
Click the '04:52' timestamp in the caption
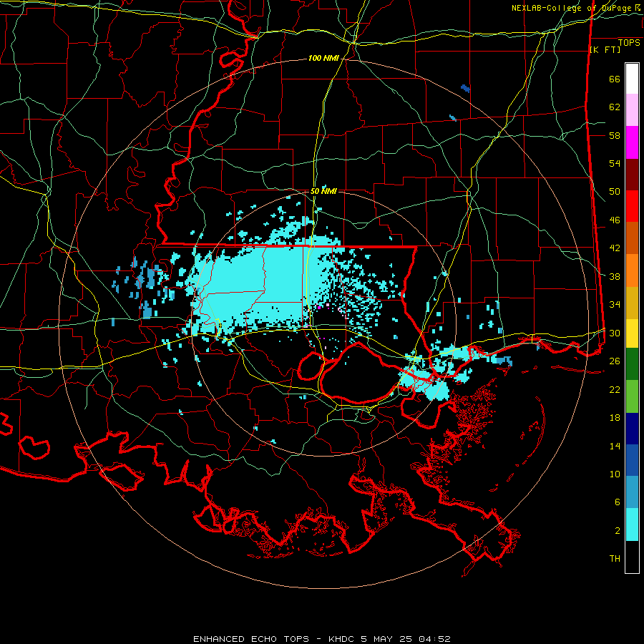coord(434,639)
